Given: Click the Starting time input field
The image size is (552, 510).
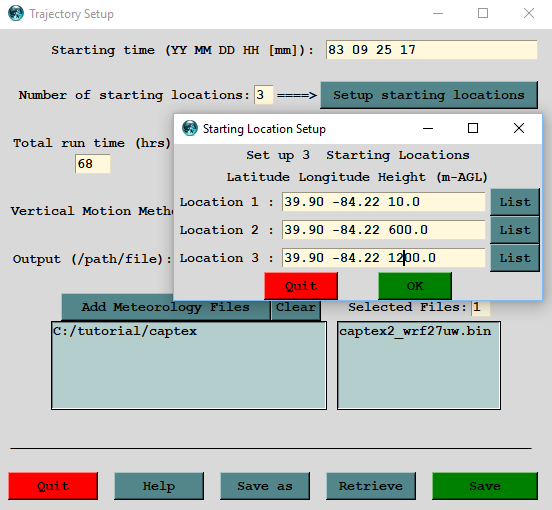Looking at the screenshot, I should pos(432,50).
